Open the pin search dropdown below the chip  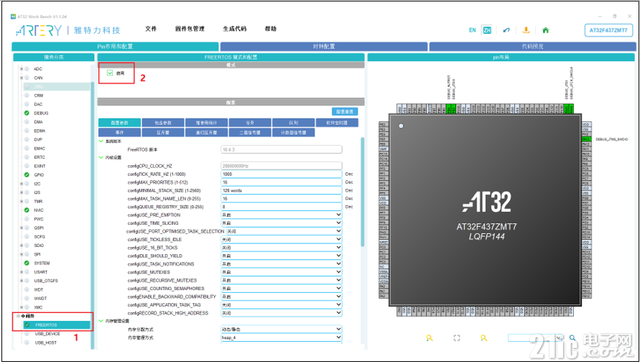(536, 338)
